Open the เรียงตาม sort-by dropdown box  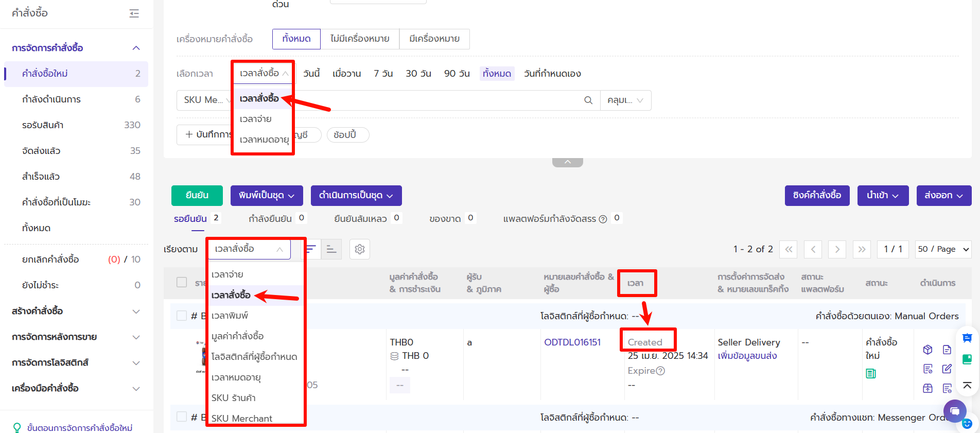[250, 249]
